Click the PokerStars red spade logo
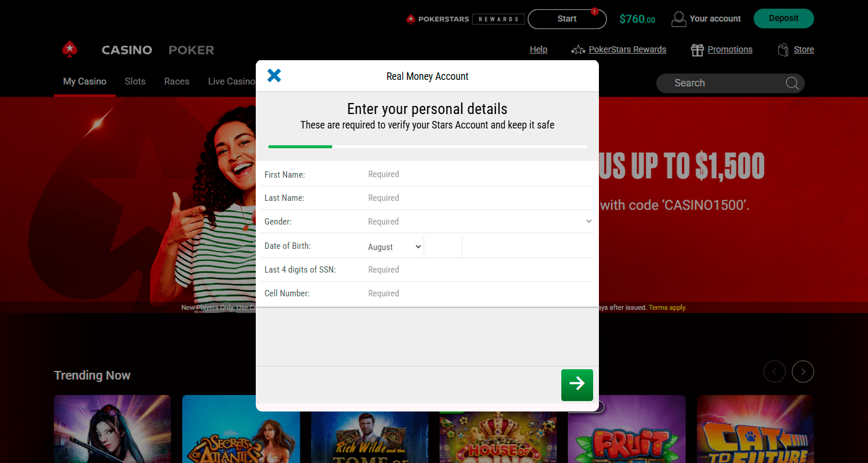The width and height of the screenshot is (868, 463). tap(70, 50)
